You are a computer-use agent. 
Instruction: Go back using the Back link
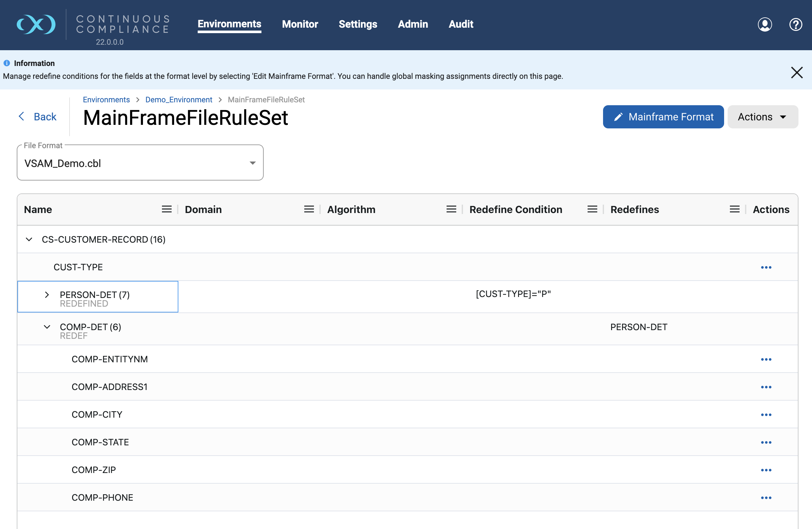point(38,117)
